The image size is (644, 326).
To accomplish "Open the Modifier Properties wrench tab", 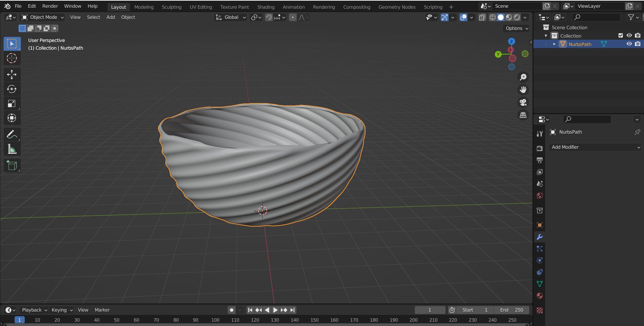I will coord(540,237).
